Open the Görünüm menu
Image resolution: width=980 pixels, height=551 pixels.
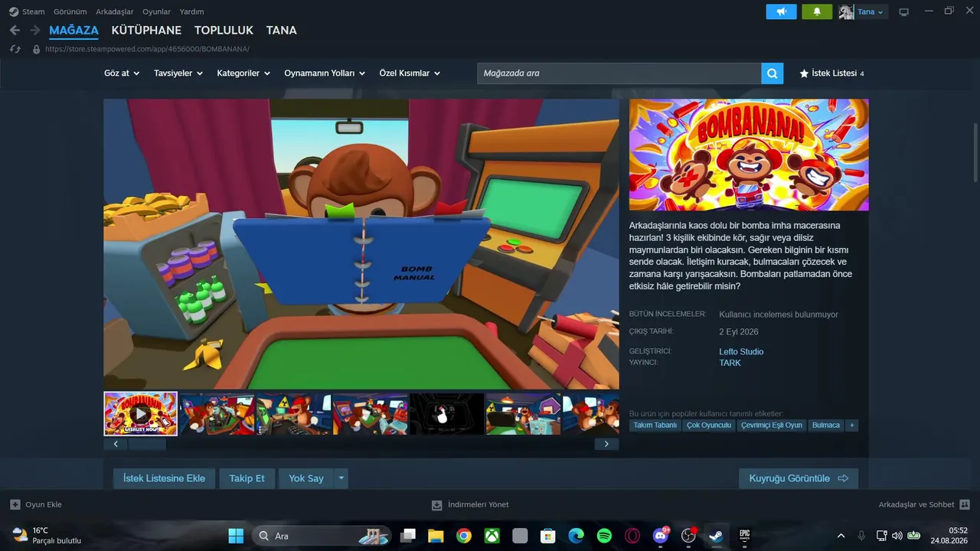[70, 11]
